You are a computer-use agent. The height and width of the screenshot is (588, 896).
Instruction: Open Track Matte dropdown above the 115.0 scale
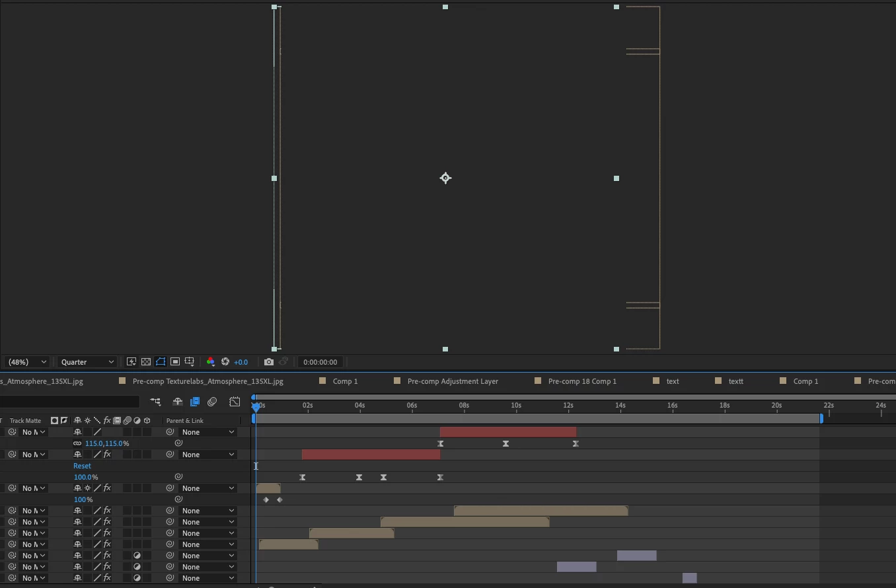click(33, 432)
